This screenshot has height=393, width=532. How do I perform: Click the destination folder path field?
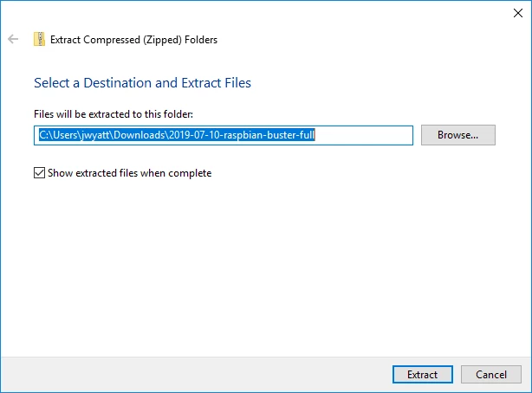pyautogui.click(x=224, y=135)
